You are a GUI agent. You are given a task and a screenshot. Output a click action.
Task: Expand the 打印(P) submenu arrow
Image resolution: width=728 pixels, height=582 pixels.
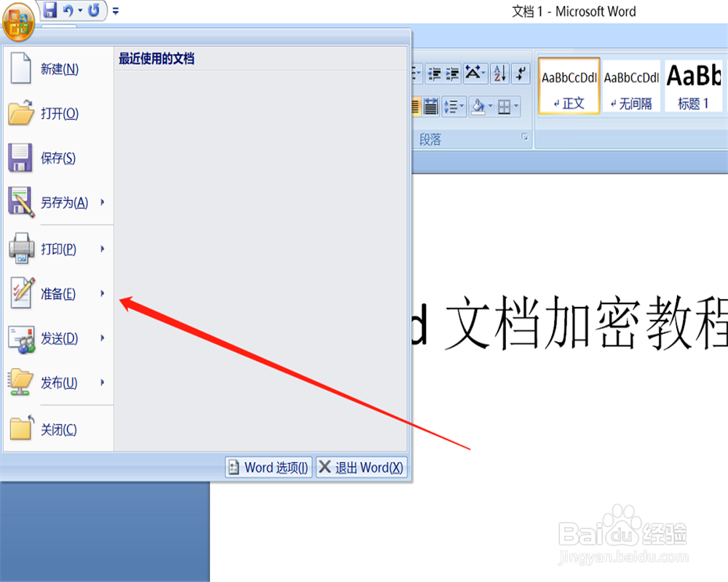click(x=103, y=249)
